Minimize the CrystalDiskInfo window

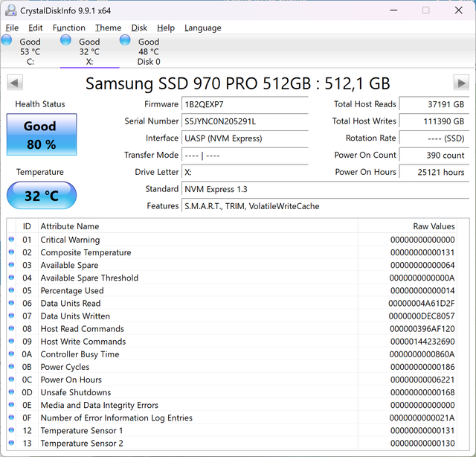click(x=393, y=10)
